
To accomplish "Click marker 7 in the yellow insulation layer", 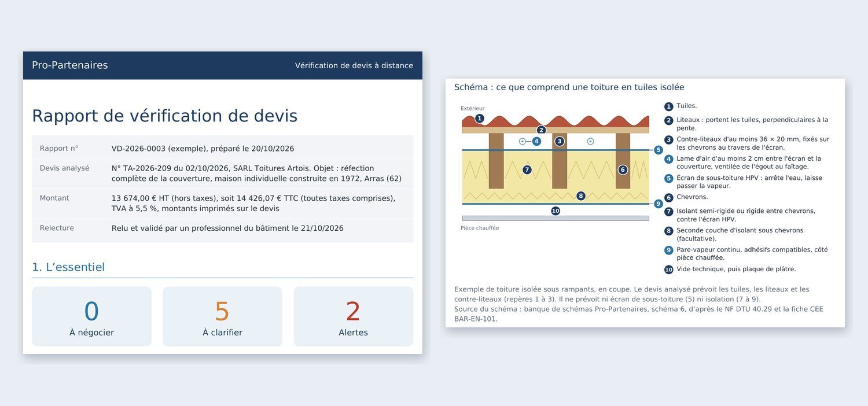I will pos(527,169).
